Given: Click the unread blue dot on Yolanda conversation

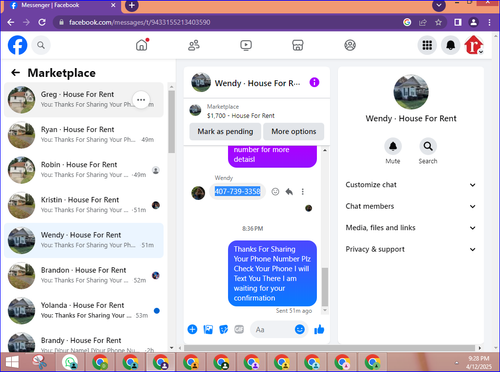Looking at the screenshot, I should click(x=157, y=311).
